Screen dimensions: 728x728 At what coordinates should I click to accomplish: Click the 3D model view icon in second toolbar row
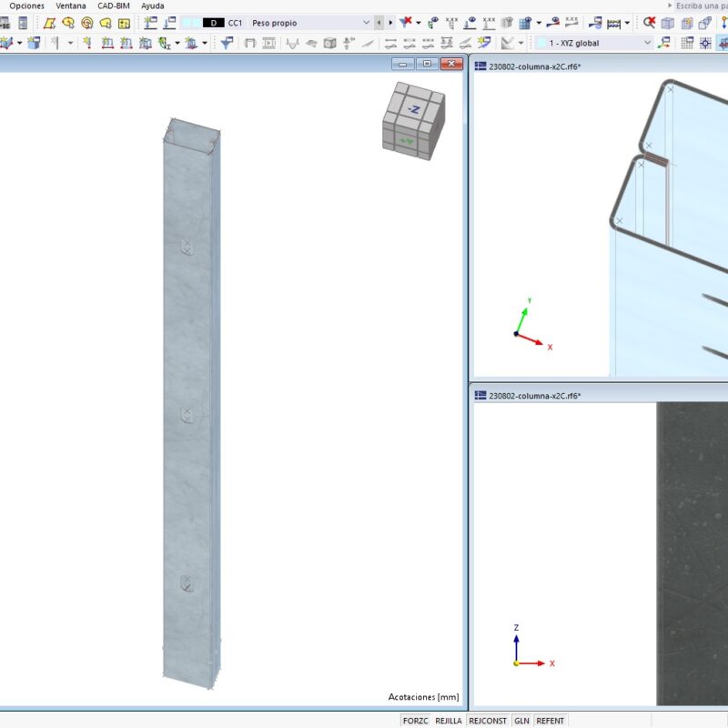6,43
